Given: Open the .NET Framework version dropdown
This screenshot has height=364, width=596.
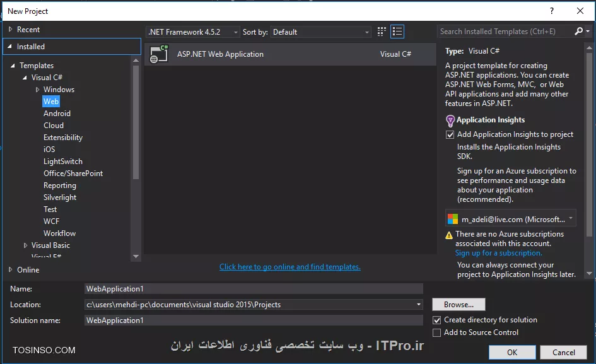Looking at the screenshot, I should point(193,32).
